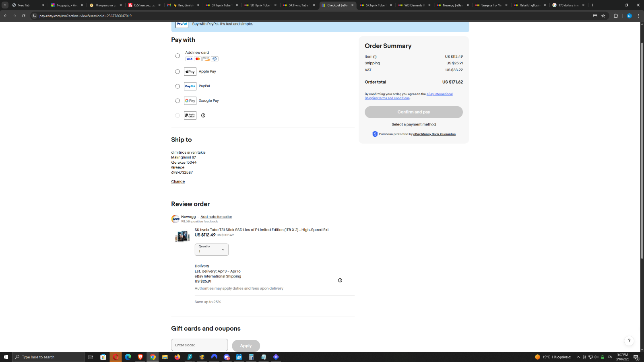This screenshot has width=644, height=362.
Task: Switch to the Newegg | eBay tab
Action: [453, 5]
